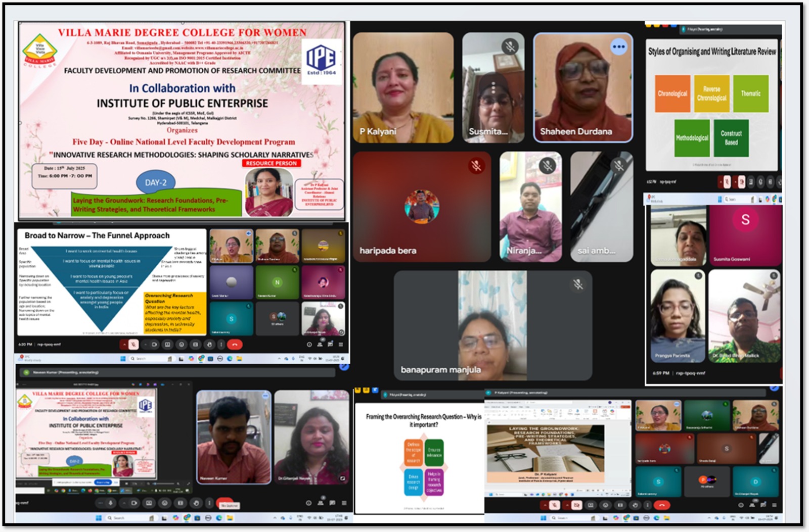
Task: Open meeting details info in Naveen Kumar's meeting
Action: 308,503
